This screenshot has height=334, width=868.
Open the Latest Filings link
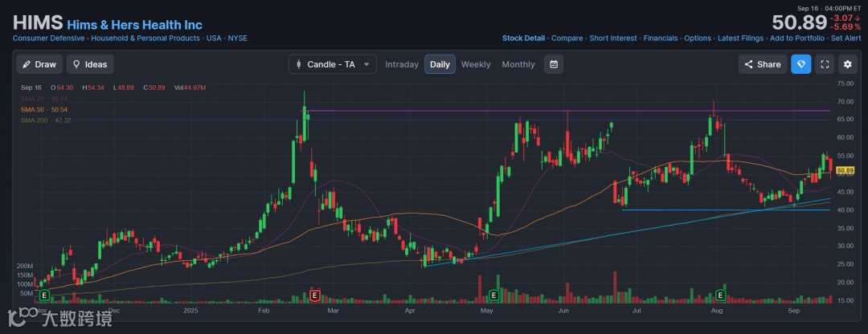tap(741, 39)
